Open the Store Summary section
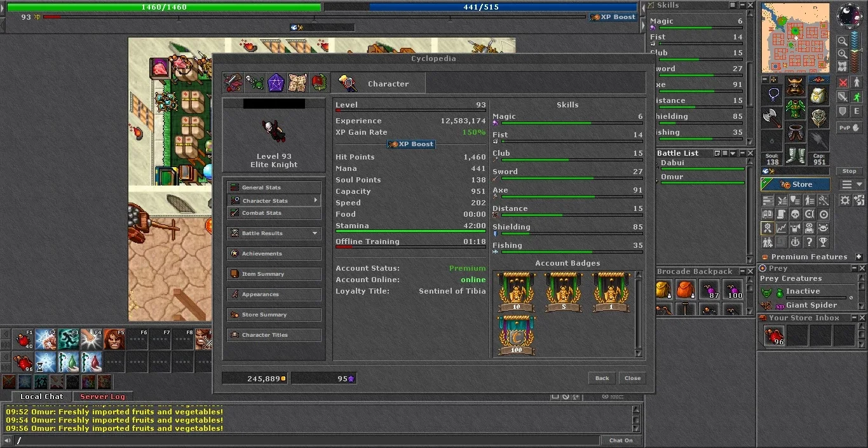868x448 pixels. point(274,315)
